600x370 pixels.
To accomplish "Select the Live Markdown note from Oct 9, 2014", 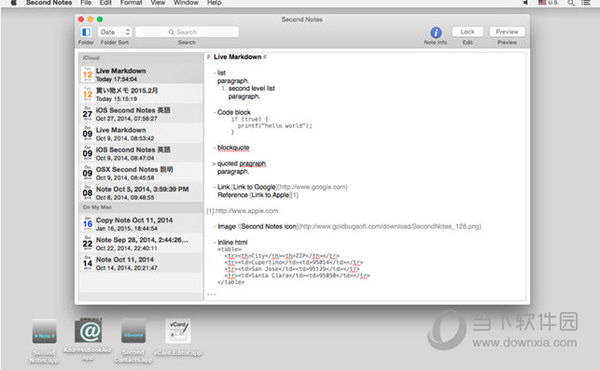I will 141,134.
